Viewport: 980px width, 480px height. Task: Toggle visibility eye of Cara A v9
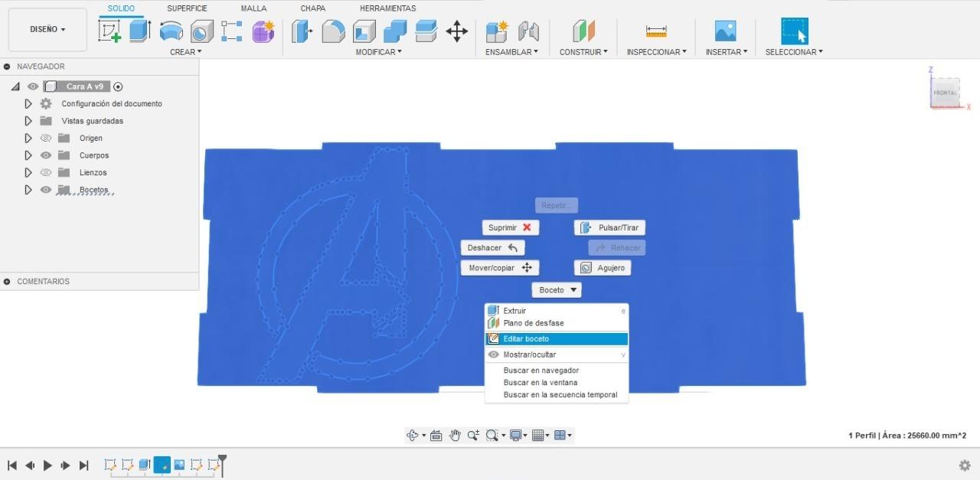tap(33, 87)
